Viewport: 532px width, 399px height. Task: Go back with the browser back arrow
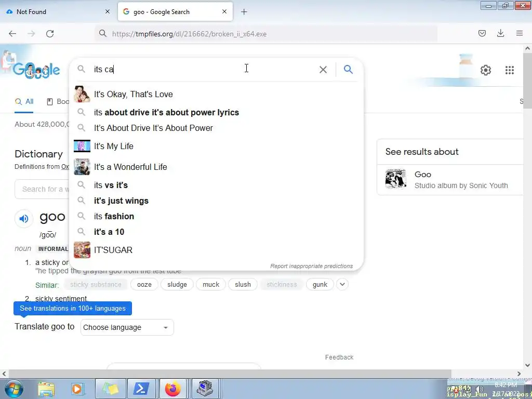12,34
